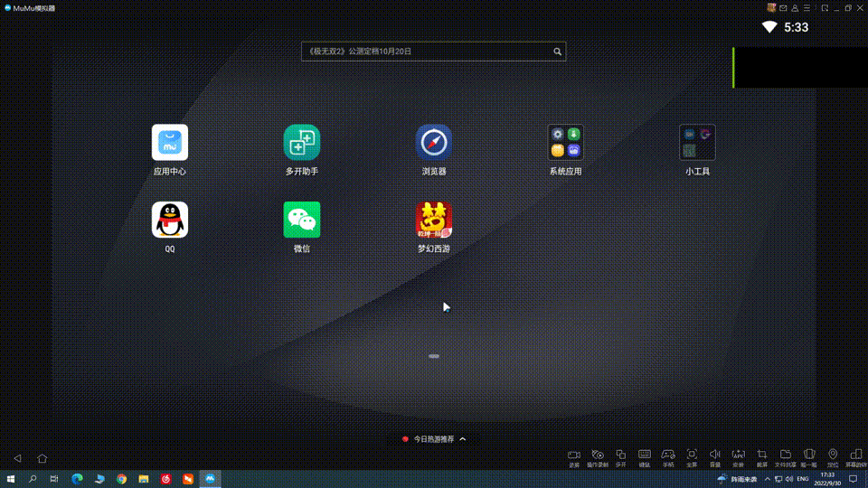Open the 系统应用 folder
Screen dimensions: 868x488
565,142
